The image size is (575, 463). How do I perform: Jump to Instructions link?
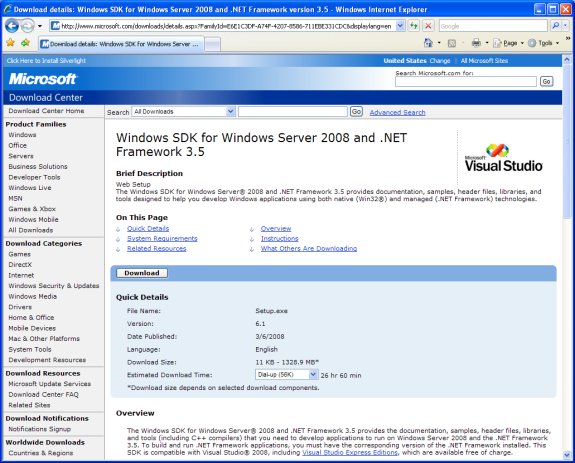click(x=279, y=239)
